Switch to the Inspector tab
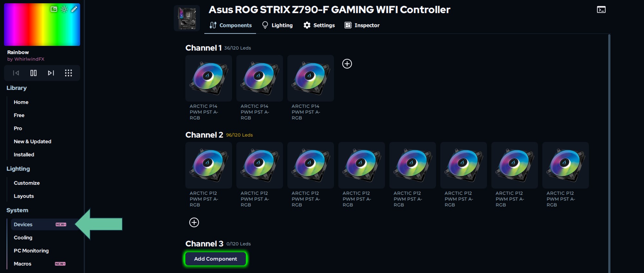This screenshot has height=273, width=644. coord(362,25)
